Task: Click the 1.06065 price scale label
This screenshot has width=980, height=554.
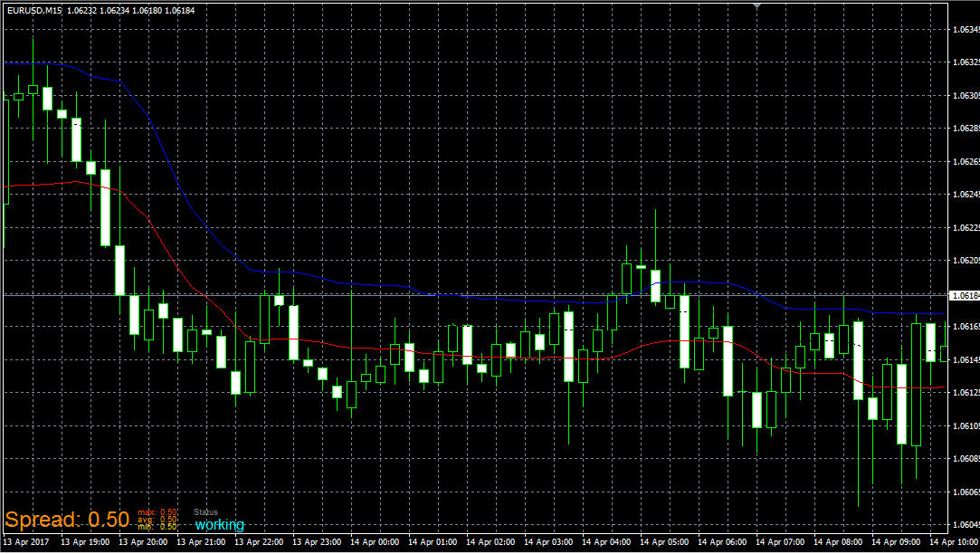Action: 966,492
